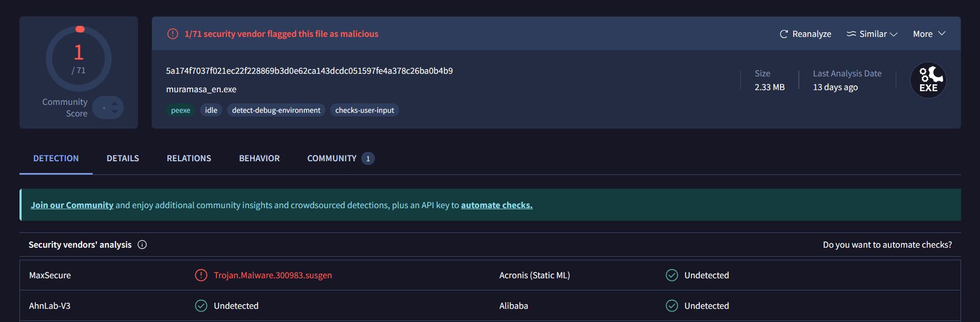Click the automate checks link

pos(497,205)
